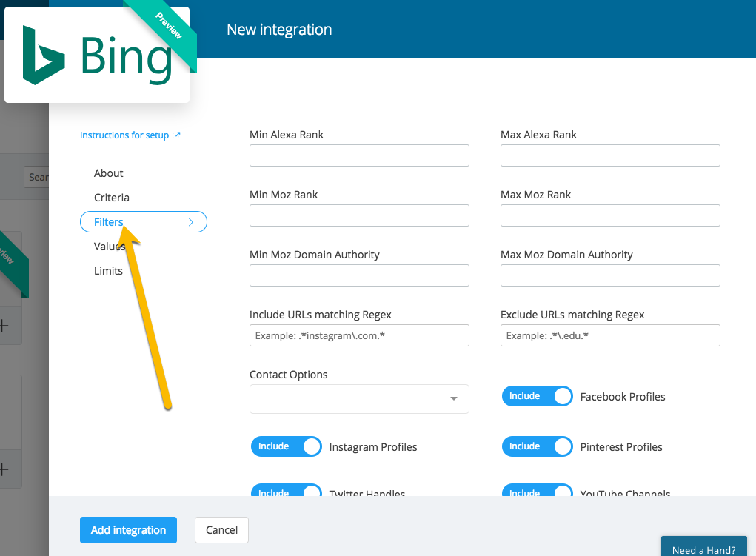Image resolution: width=756 pixels, height=556 pixels.
Task: Click the external link icon beside Instructions
Action: [176, 135]
